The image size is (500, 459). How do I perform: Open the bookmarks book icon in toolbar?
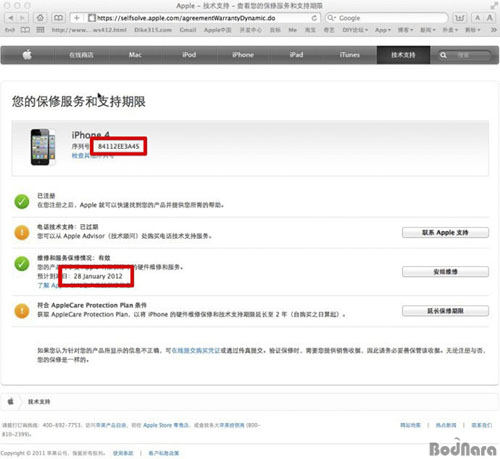[58, 18]
